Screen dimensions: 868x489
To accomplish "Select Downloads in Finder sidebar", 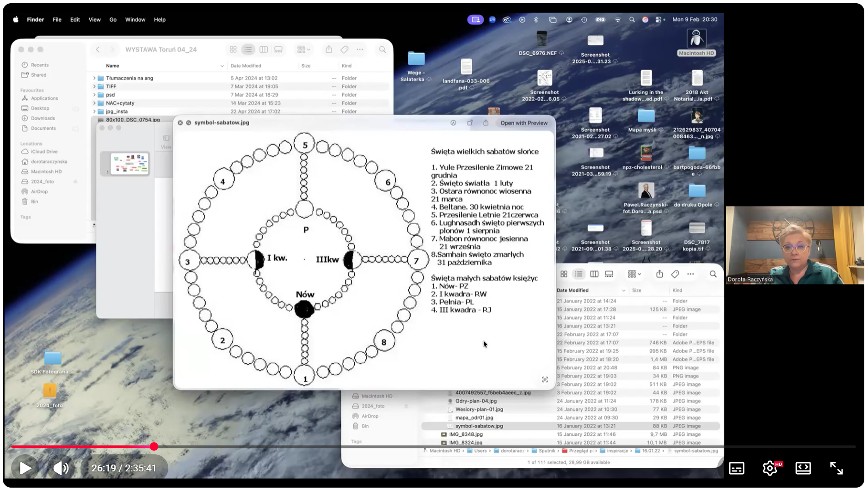I will point(43,118).
